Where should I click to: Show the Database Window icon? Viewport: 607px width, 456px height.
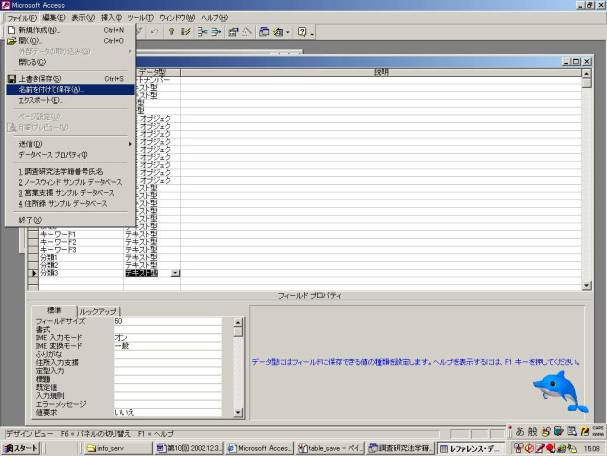tap(264, 32)
